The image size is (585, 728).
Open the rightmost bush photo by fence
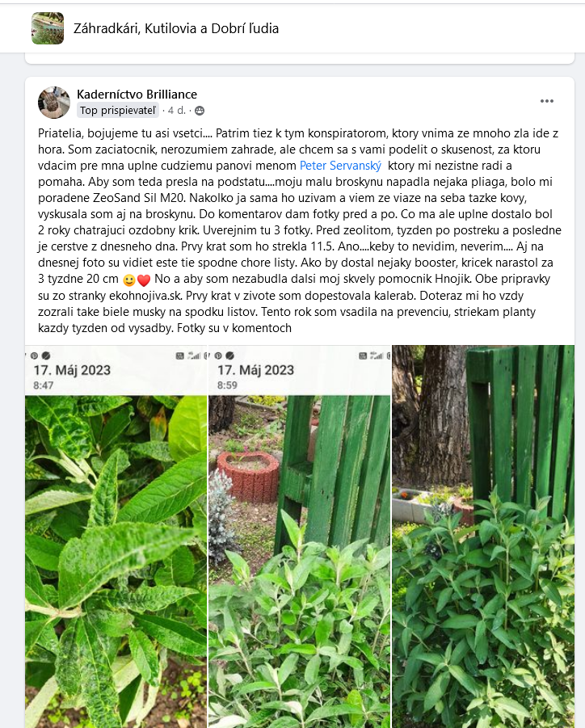pos(483,537)
